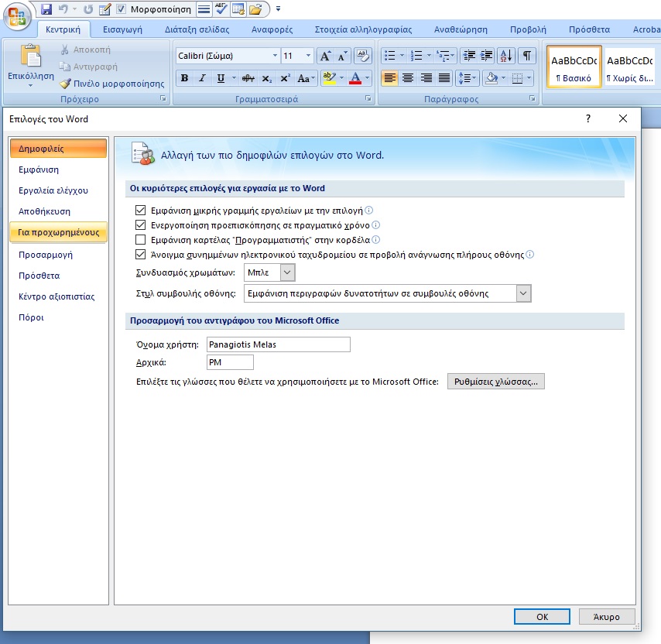Click the Όνομα χρήστη field with Panagiotis Melas
Viewport: 661px width, 644px height.
[278, 344]
